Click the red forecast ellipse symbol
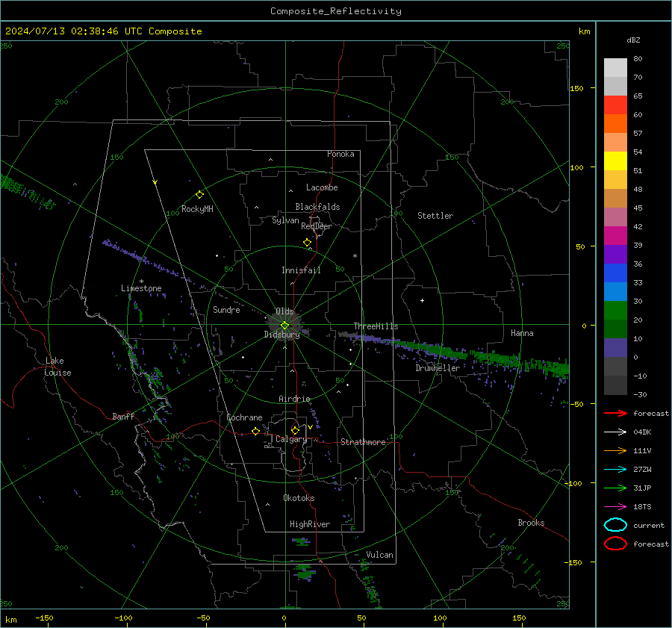This screenshot has height=628, width=672. [x=615, y=544]
